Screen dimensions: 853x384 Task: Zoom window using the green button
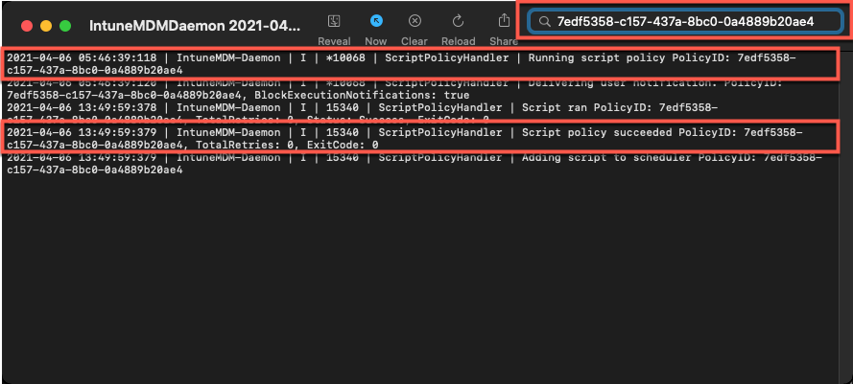(65, 26)
